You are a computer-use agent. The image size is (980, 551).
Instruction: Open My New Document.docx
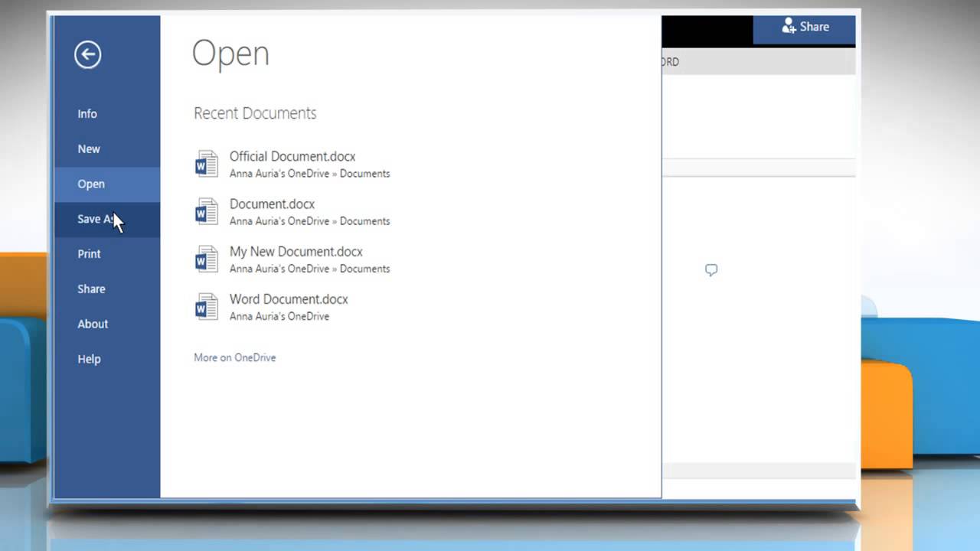(292, 259)
